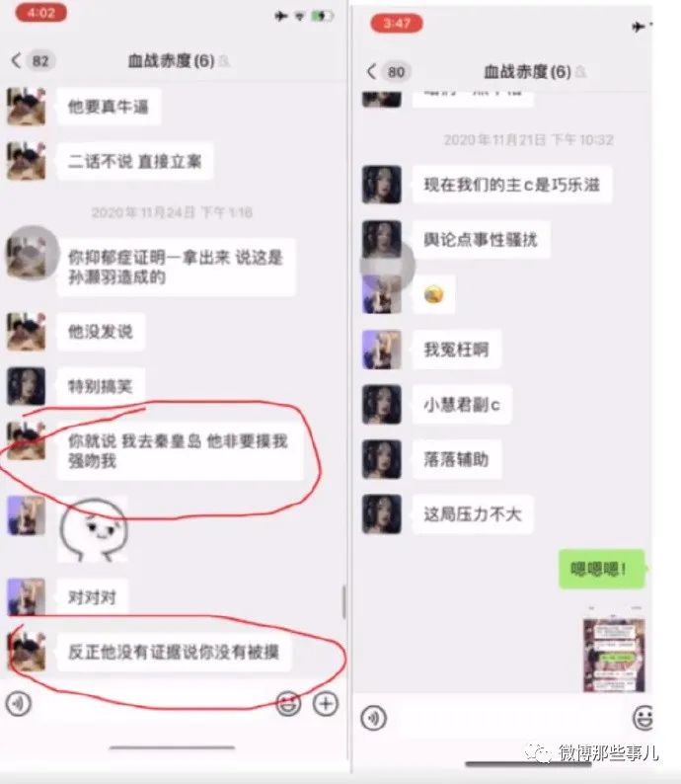The width and height of the screenshot is (681, 784).
Task: Open group title 血战赤度(6) in left chat
Action: (172, 61)
